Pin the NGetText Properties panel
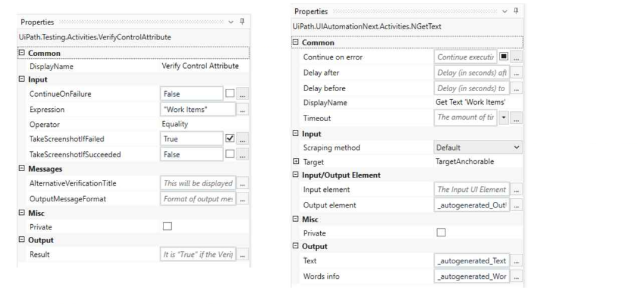Screen dimensions: 644x308 point(516,11)
